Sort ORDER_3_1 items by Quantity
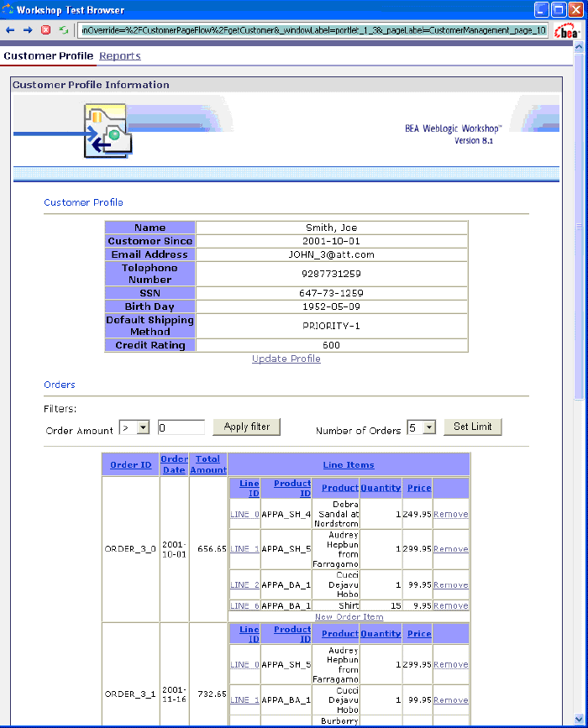 [381, 634]
